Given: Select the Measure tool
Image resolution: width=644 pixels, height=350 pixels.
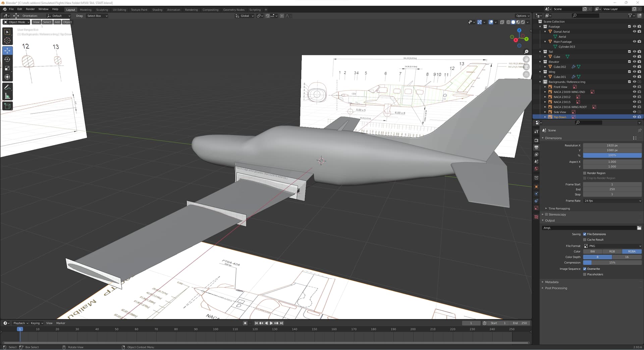Looking at the screenshot, I should (7, 96).
